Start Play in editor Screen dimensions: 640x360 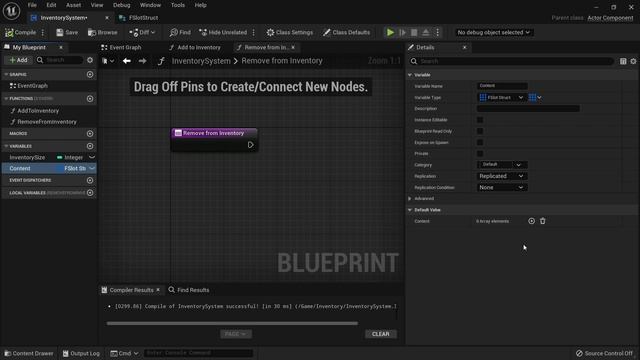[390, 32]
